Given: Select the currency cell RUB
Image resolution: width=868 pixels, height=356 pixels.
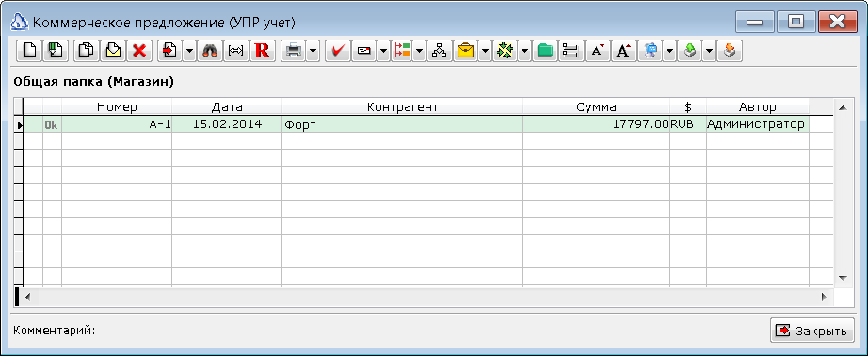Looking at the screenshot, I should pyautogui.click(x=688, y=124).
